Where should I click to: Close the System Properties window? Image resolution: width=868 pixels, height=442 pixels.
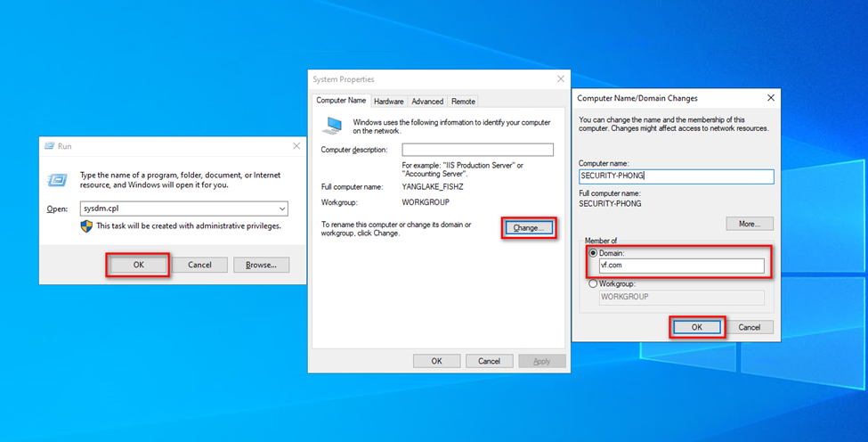pyautogui.click(x=560, y=79)
